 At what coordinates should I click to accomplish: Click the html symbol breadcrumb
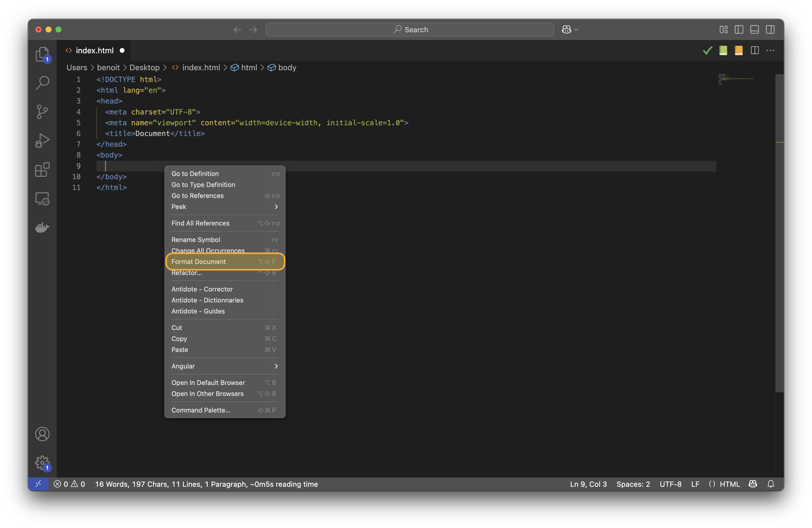[244, 67]
